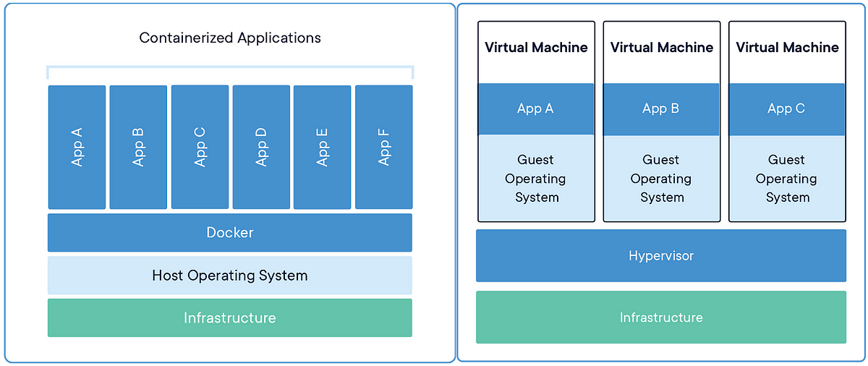This screenshot has height=366, width=868.
Task: Click the "Containerized Applications" title
Action: (230, 38)
